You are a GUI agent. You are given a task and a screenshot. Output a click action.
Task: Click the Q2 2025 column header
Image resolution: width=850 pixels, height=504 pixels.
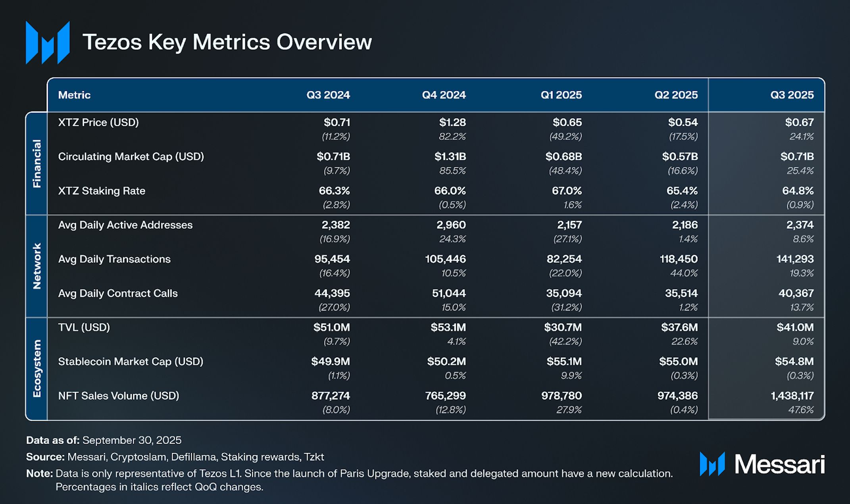(x=676, y=95)
